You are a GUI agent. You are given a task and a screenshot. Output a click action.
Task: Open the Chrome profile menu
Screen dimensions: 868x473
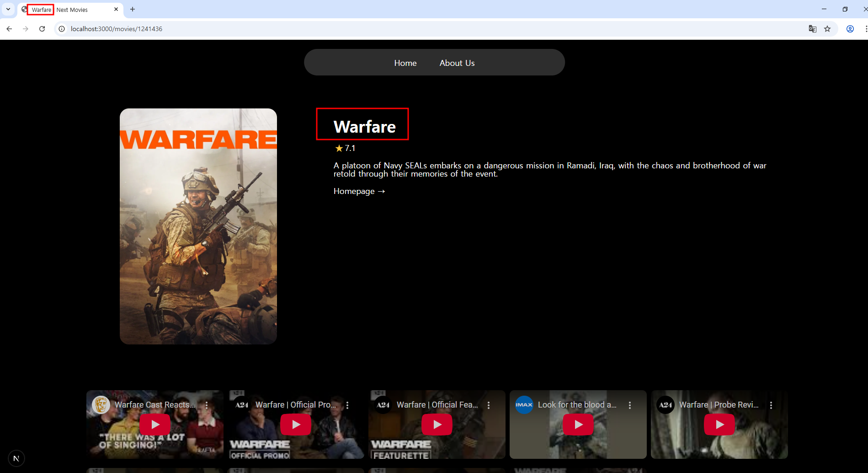coord(850,29)
